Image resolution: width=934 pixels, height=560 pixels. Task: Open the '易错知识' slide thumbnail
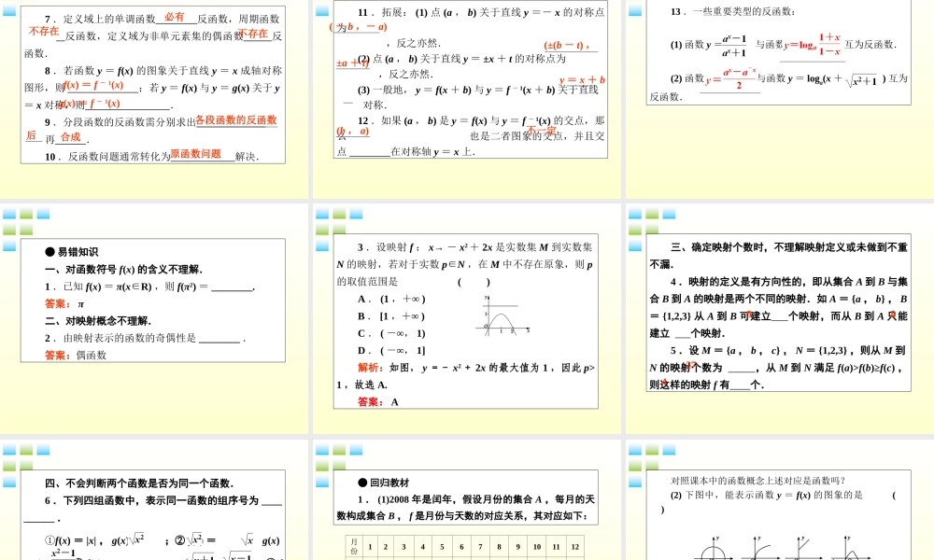(154, 319)
